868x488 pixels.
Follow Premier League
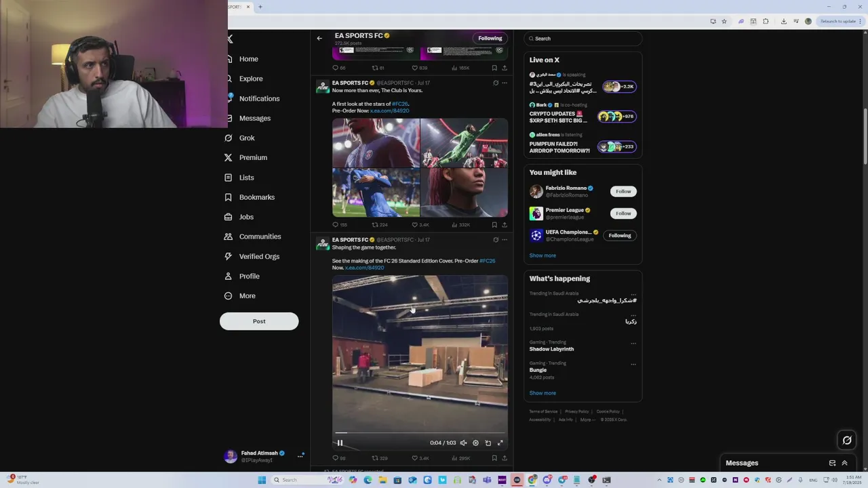(x=623, y=213)
